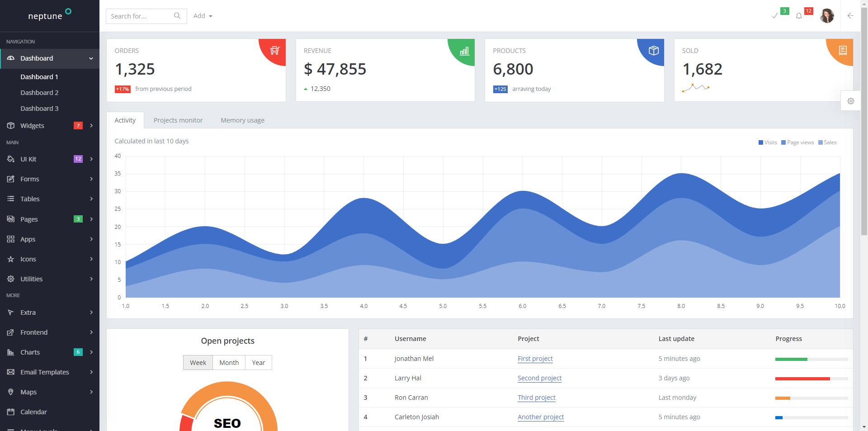
Task: Click the Apps grid icon
Action: coord(11,239)
